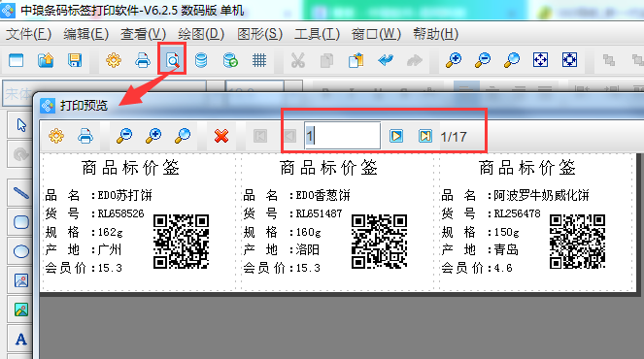Go to previous page in print preview
Screen dimensions: 644x359
pyautogui.click(x=289, y=136)
